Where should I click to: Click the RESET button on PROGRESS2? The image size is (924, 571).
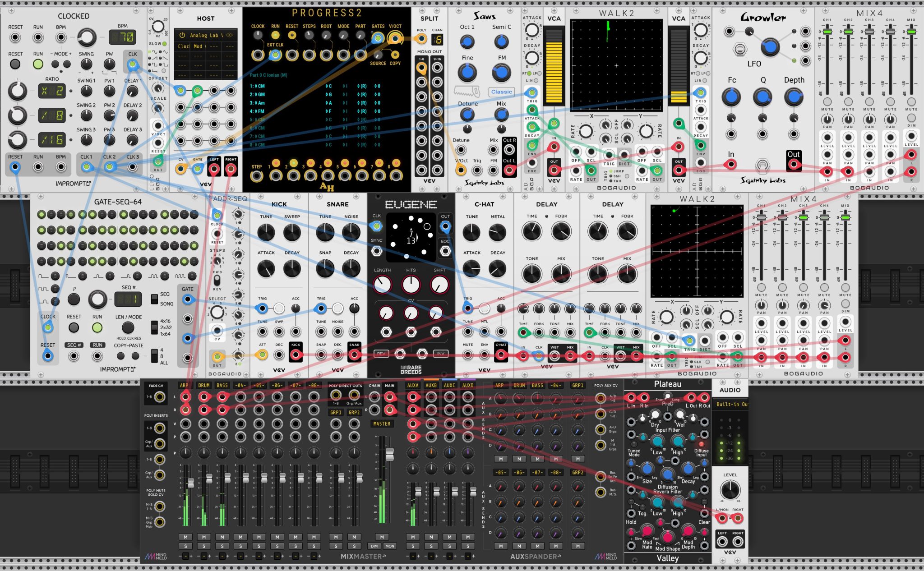pos(292,35)
